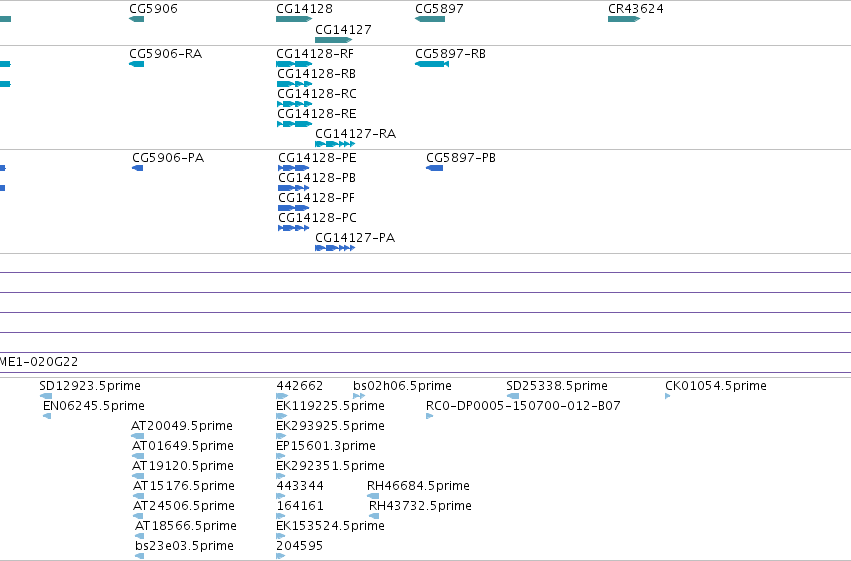
Task: Click the AT18566.5prime label text
Action: [186, 526]
